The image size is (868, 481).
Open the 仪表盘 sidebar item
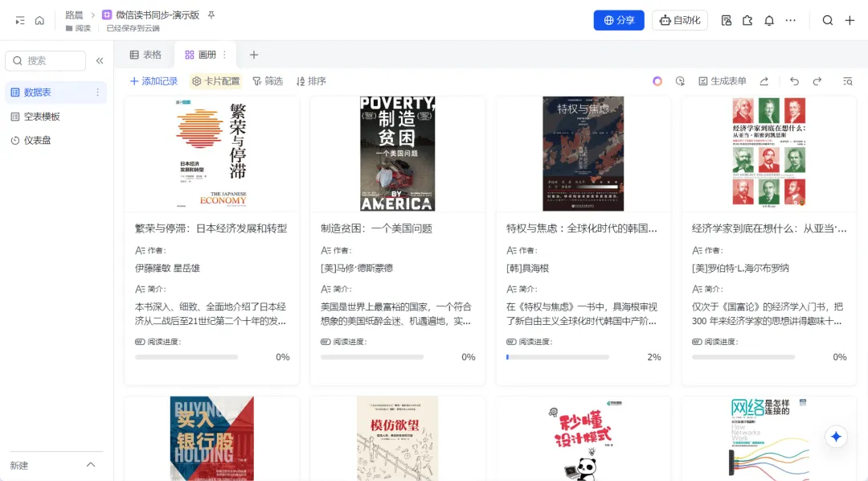[x=55, y=141]
